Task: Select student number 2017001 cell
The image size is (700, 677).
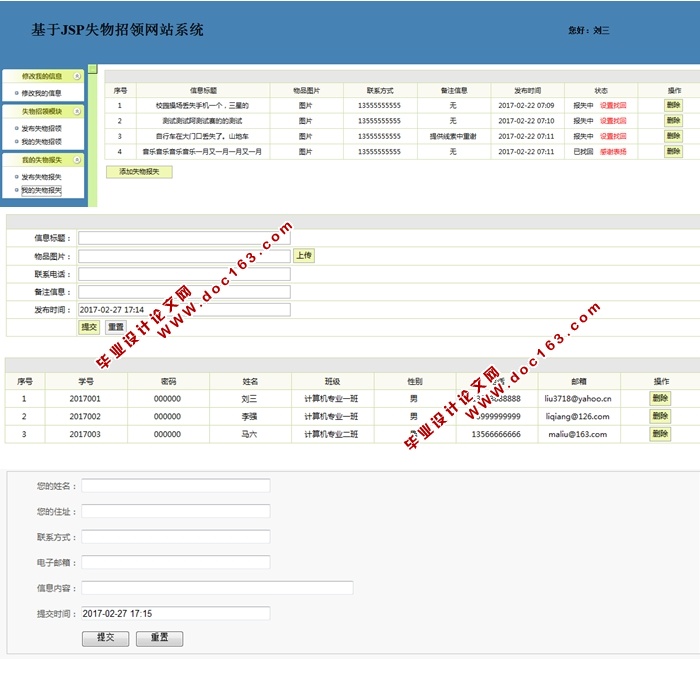Action: pos(85,399)
